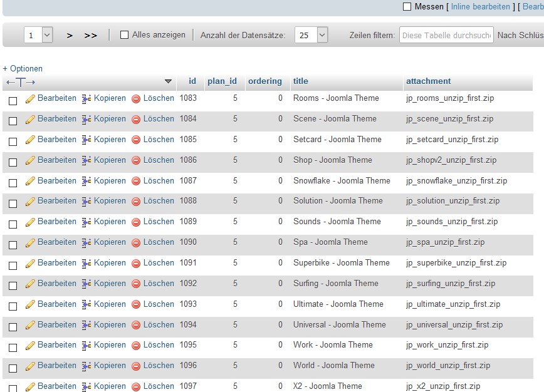The height and width of the screenshot is (392, 544).
Task: Click the copy icon in Spa row 1090
Action: point(86,243)
